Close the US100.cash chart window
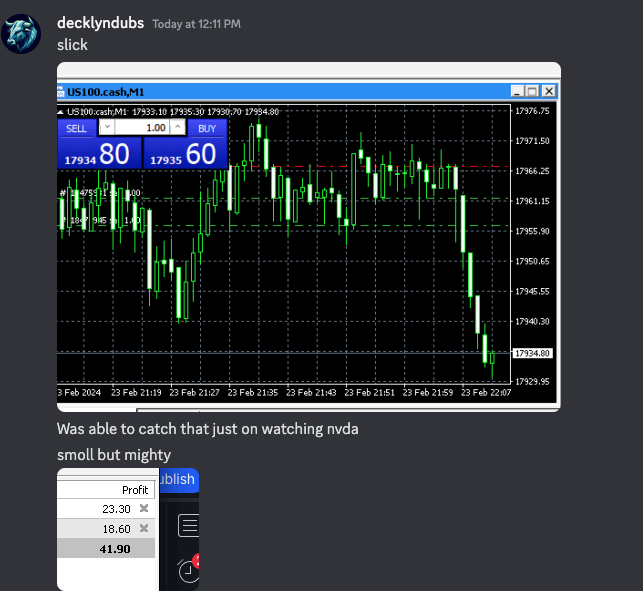Screen dimensions: 643x591 (548, 91)
